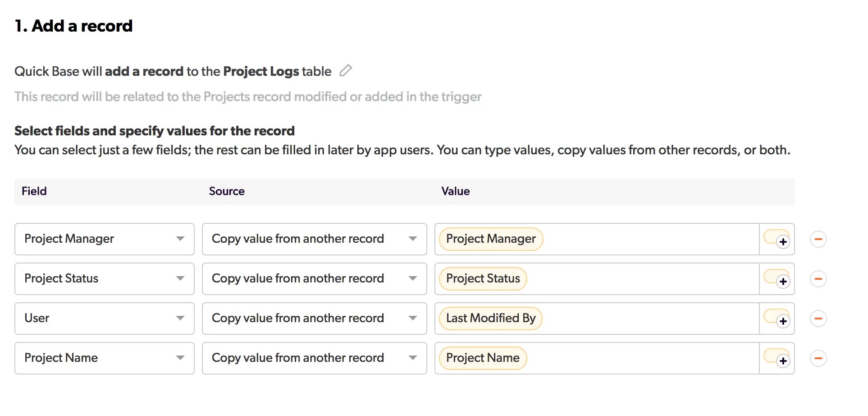Click add-field icon in Project Name value row
Viewport: 868px width, 416px height.
pos(777,358)
